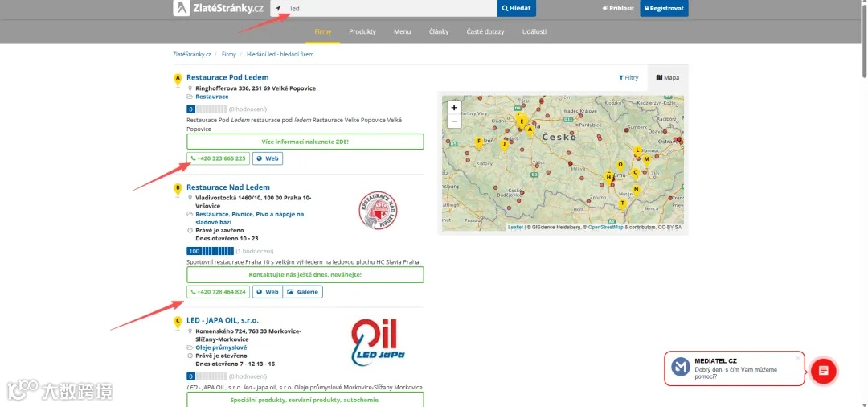Open Web button for Restaurace Nad Ledem
868x407 pixels.
click(268, 292)
